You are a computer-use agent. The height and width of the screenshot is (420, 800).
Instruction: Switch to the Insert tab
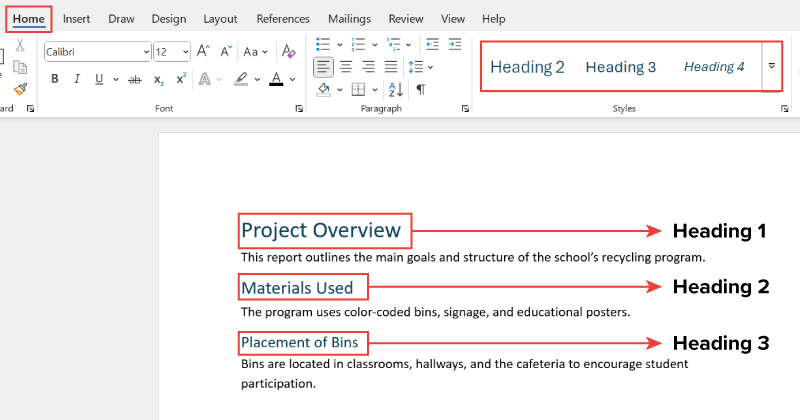77,19
